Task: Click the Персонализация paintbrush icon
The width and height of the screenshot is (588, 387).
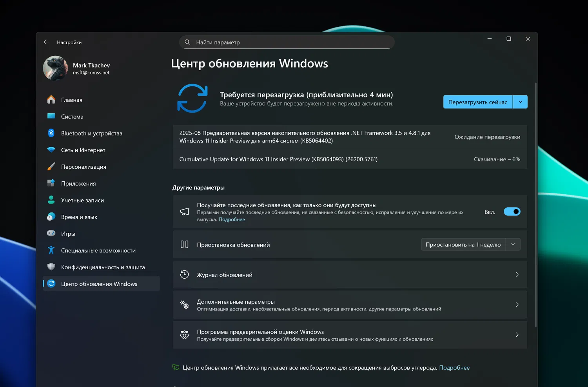Action: [51, 166]
